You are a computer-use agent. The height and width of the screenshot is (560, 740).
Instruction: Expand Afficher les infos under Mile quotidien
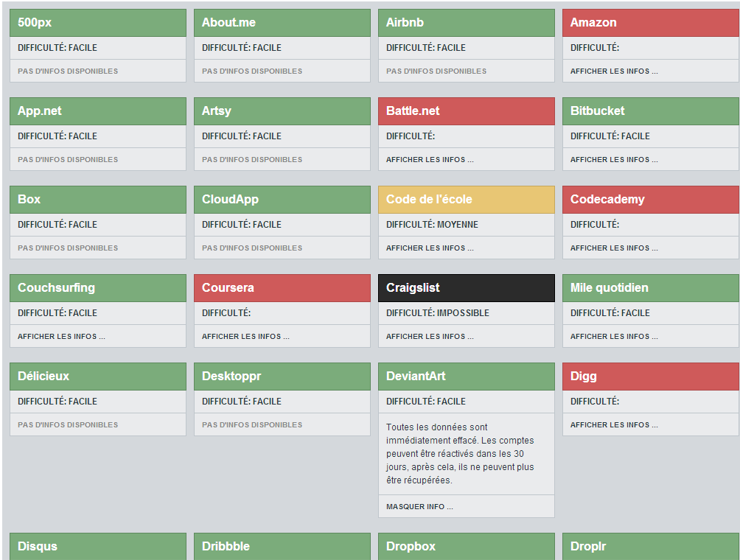(x=614, y=337)
